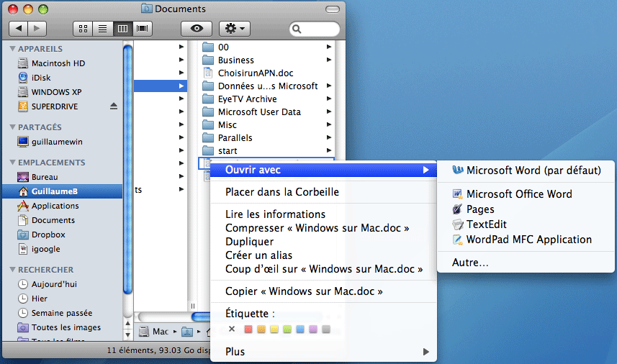Open Quick Look with the eye button

pos(197,29)
